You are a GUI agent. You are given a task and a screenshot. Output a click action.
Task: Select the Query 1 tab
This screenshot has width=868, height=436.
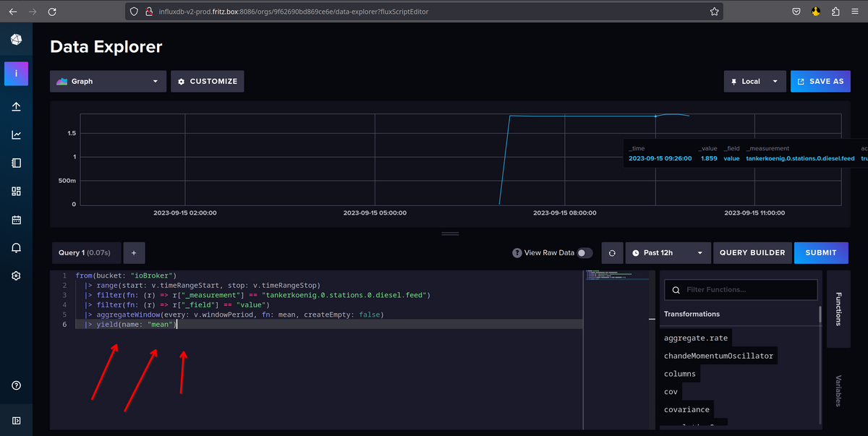pyautogui.click(x=84, y=253)
